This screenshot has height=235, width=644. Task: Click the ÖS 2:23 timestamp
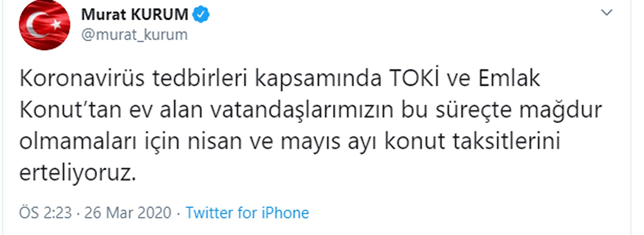coord(45,213)
